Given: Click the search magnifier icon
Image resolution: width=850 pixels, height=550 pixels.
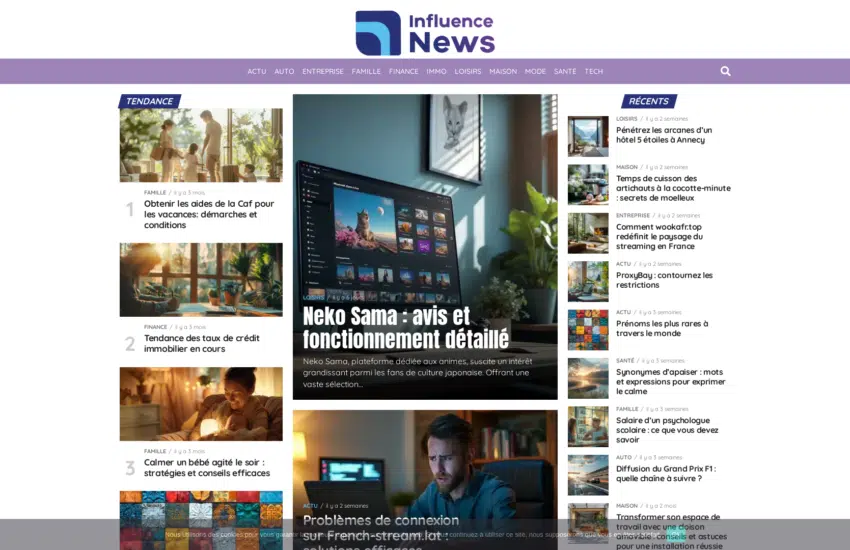Looking at the screenshot, I should pyautogui.click(x=725, y=71).
